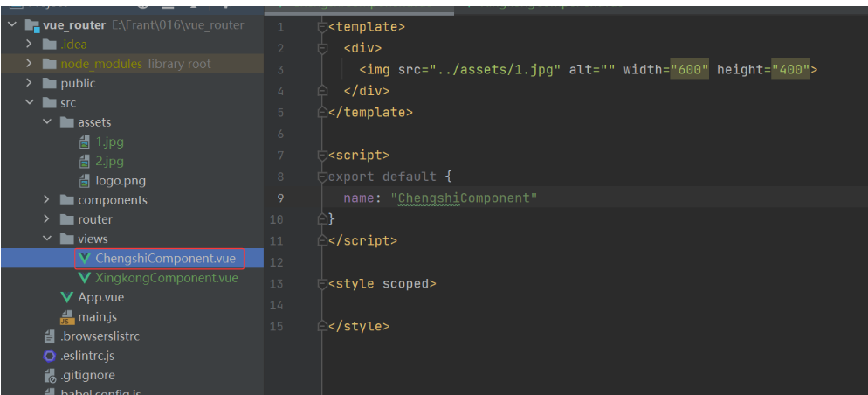
Task: Click the 'public' folder name
Action: [78, 83]
